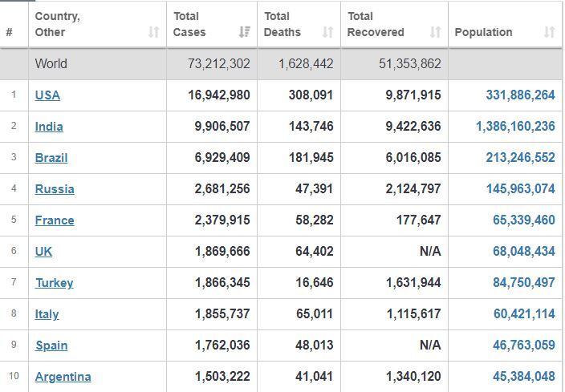
Task: Click Brazil population figure 213,246,552
Action: pos(520,158)
